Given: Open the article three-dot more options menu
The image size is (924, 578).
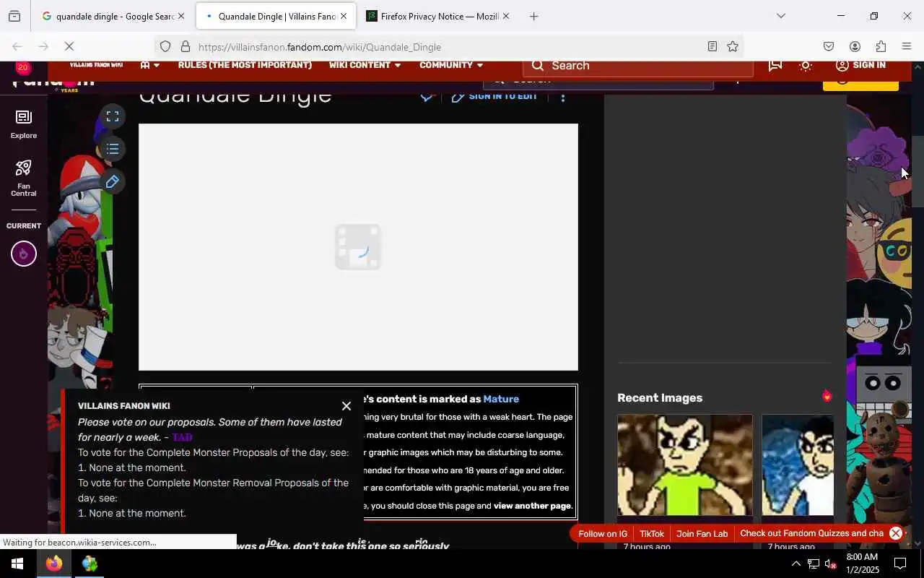Looking at the screenshot, I should tap(563, 96).
